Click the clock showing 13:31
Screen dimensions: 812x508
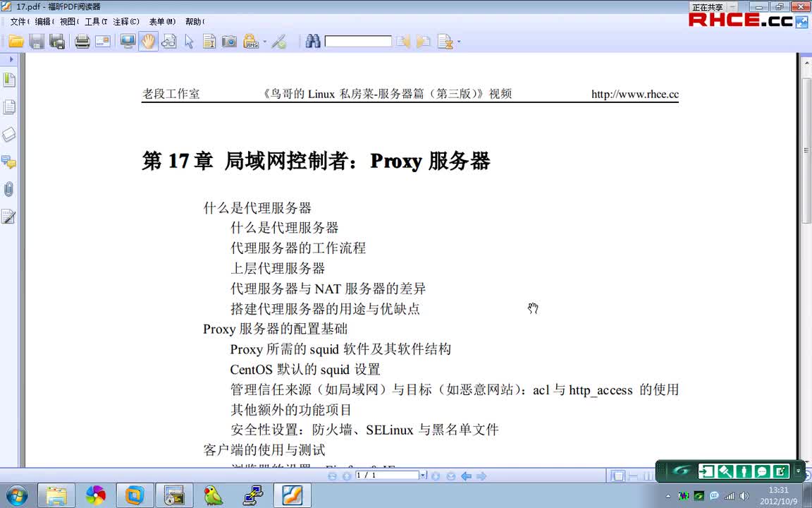click(x=778, y=490)
